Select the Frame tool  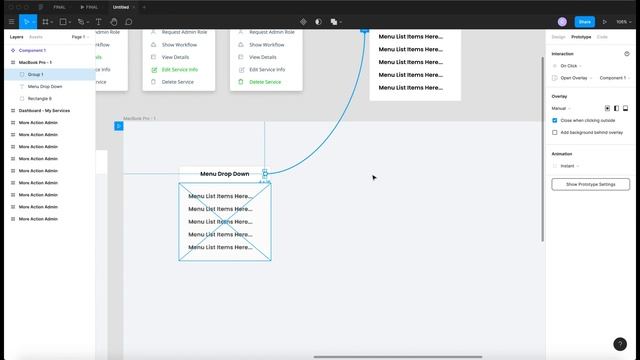(45, 22)
